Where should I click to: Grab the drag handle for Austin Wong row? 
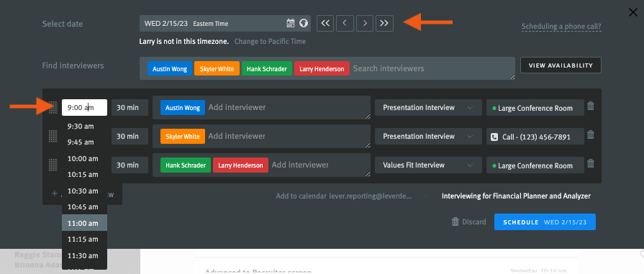53,108
